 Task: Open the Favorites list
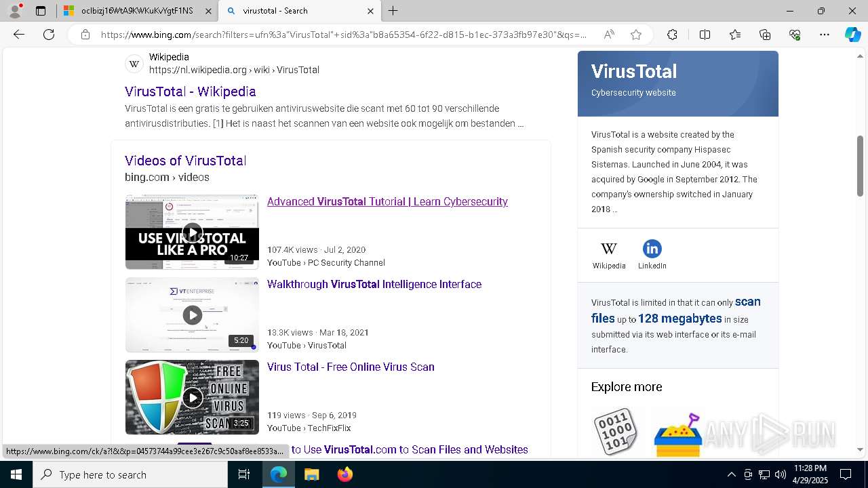point(735,35)
